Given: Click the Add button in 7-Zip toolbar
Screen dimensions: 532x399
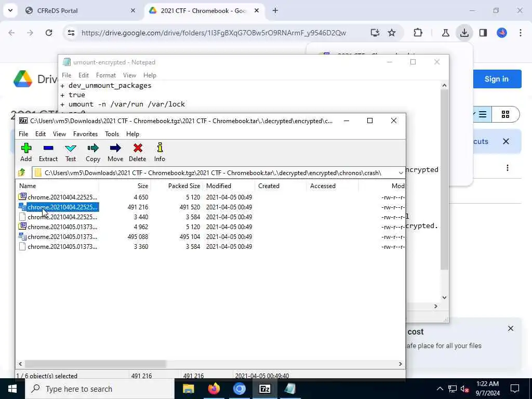Looking at the screenshot, I should coord(26,152).
